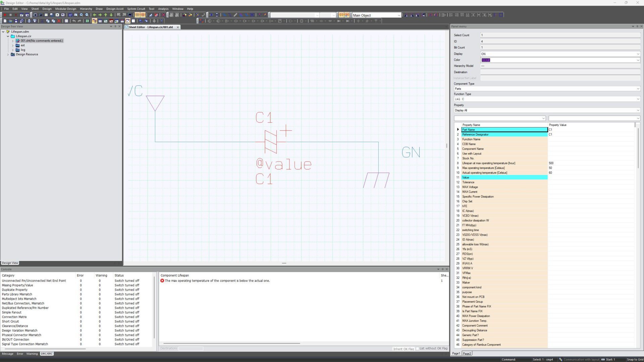This screenshot has height=362, width=644.
Task: Open the Main Object dropdown
Action: pyautogui.click(x=399, y=15)
